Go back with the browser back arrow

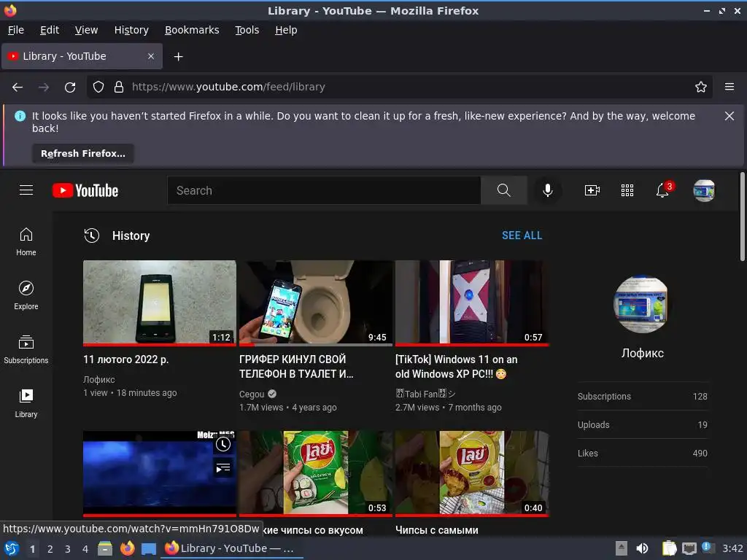18,87
